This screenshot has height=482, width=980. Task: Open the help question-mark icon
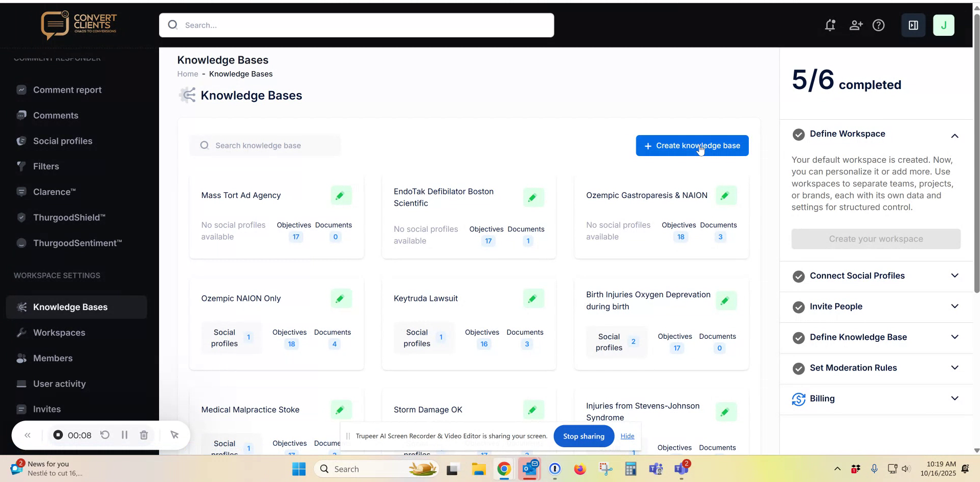(x=879, y=25)
